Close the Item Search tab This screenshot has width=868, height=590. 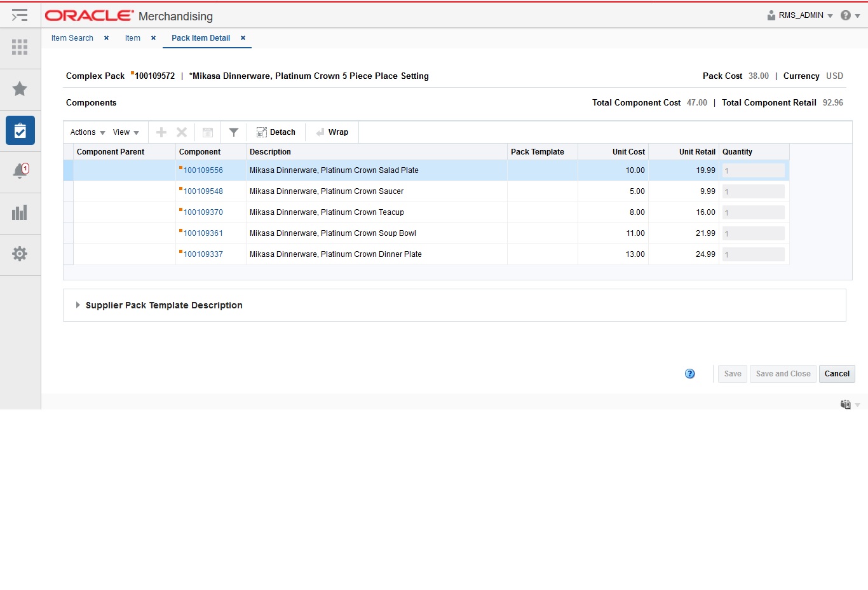click(106, 38)
